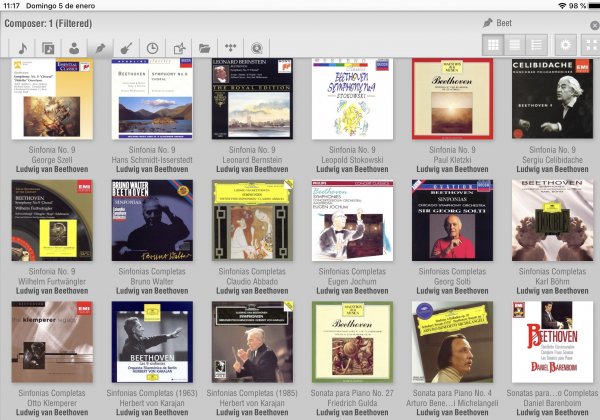The width and height of the screenshot is (600, 420).
Task: Open Bruno Walter Sinfonías album cover
Action: pyautogui.click(x=152, y=220)
